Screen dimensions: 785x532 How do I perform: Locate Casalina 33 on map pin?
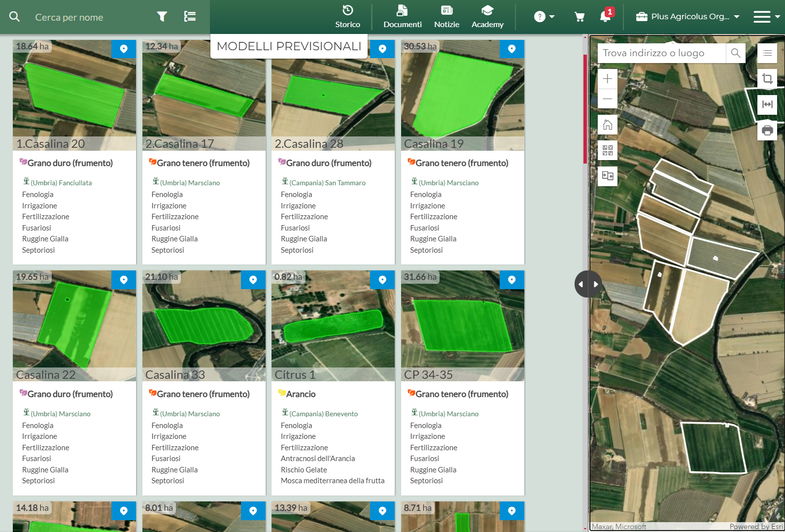253,280
